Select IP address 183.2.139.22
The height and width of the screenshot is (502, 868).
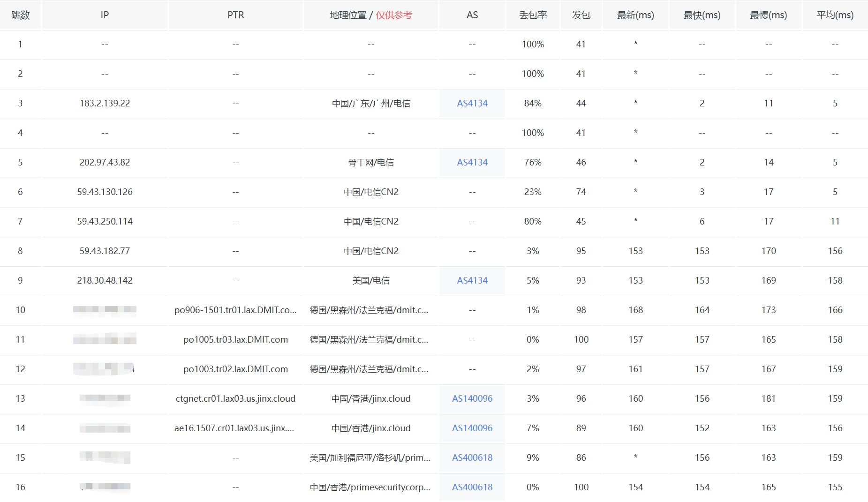(x=105, y=103)
